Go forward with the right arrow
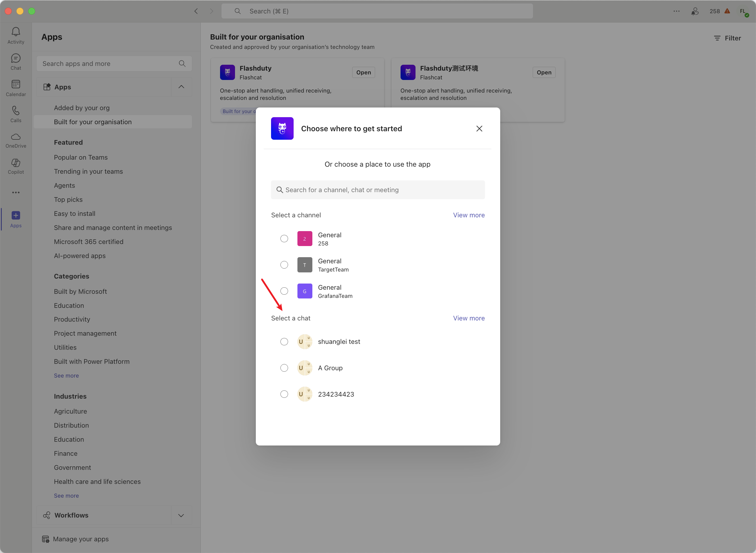Screen dimensions: 756x553 [x=211, y=11]
